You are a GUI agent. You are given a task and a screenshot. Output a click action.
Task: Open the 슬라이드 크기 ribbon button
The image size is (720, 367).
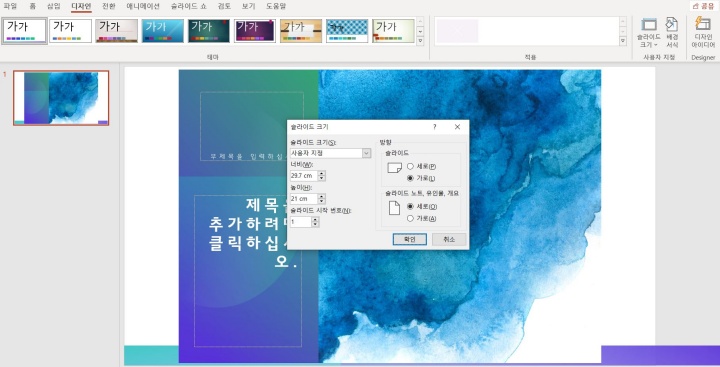[x=648, y=33]
